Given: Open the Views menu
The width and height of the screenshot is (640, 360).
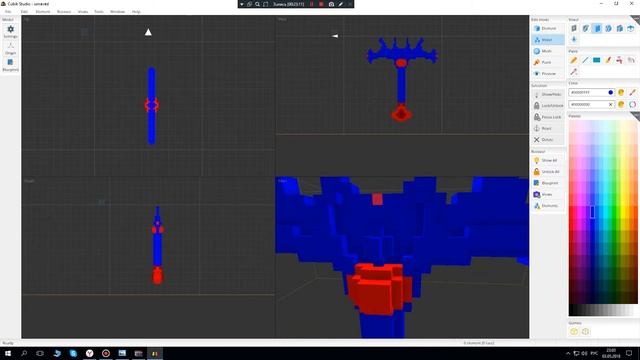Looking at the screenshot, I should coord(83,12).
